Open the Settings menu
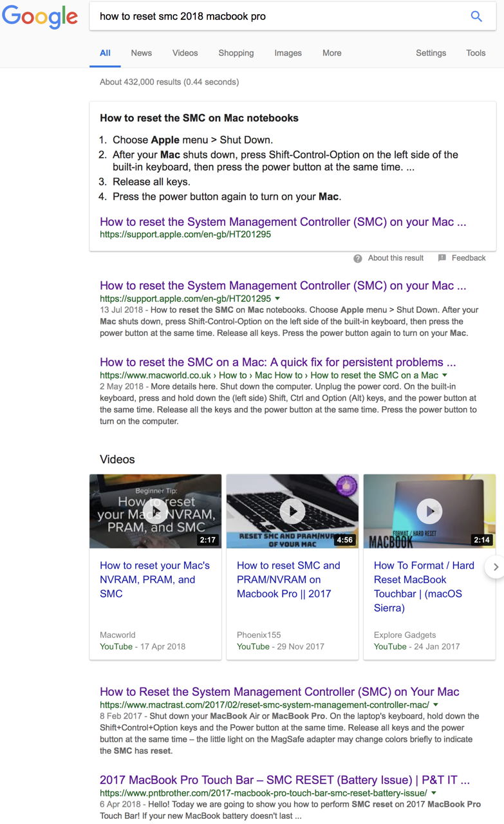 [x=431, y=53]
